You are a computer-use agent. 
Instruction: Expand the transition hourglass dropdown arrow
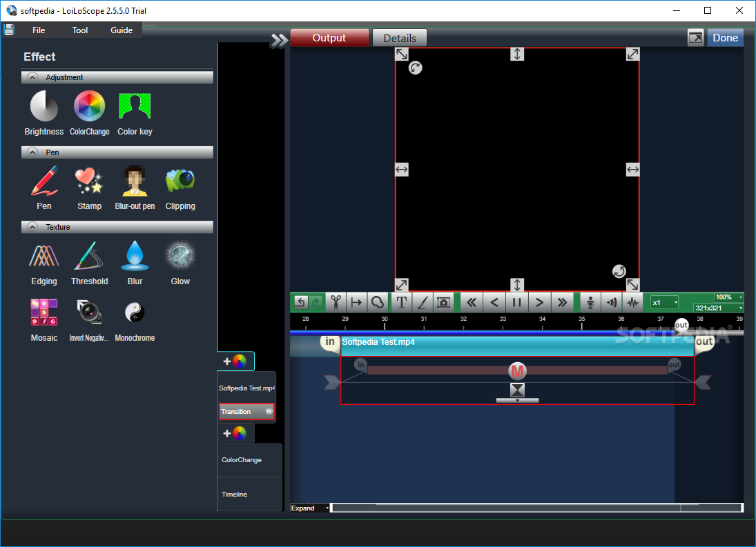tap(517, 400)
